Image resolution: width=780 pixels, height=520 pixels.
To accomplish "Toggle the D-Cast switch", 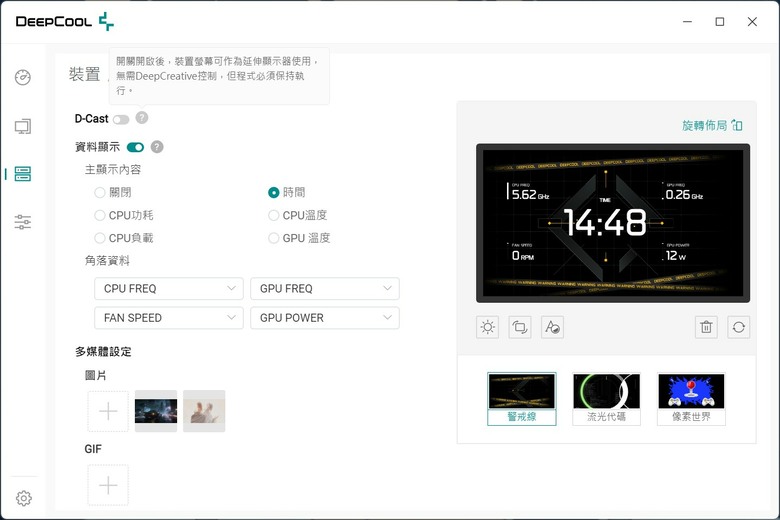I will (121, 119).
